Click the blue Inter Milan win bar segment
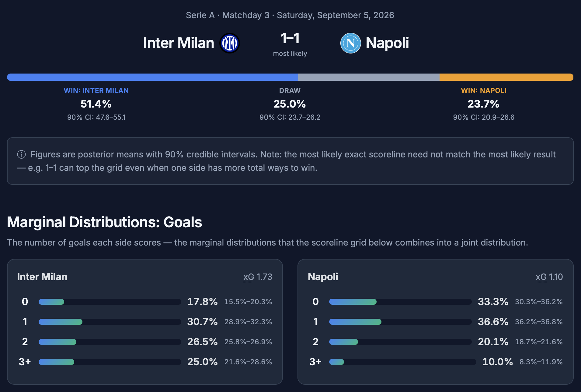581x392 pixels. pos(152,77)
